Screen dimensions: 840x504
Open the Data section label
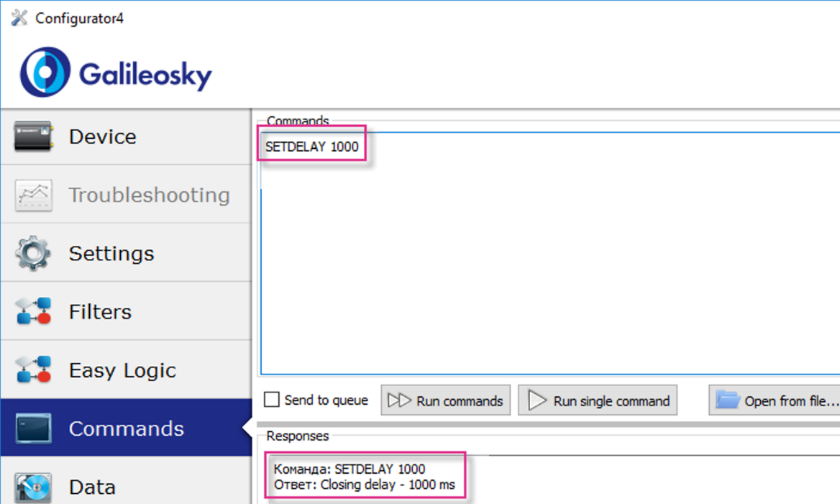coord(92,487)
